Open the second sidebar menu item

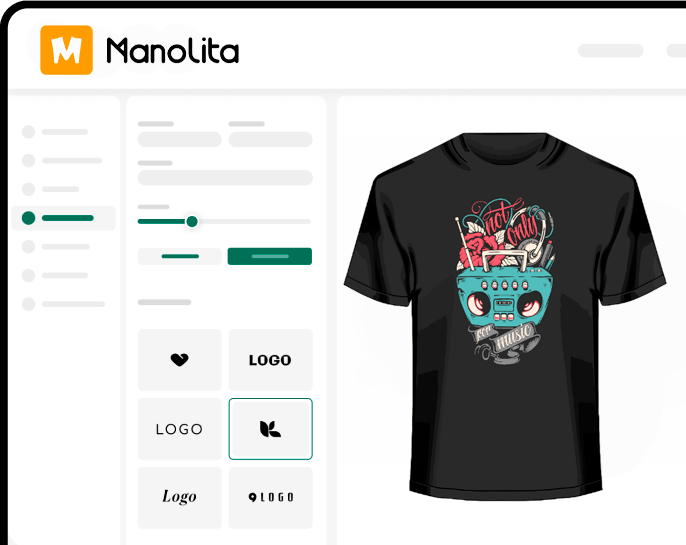pos(62,161)
